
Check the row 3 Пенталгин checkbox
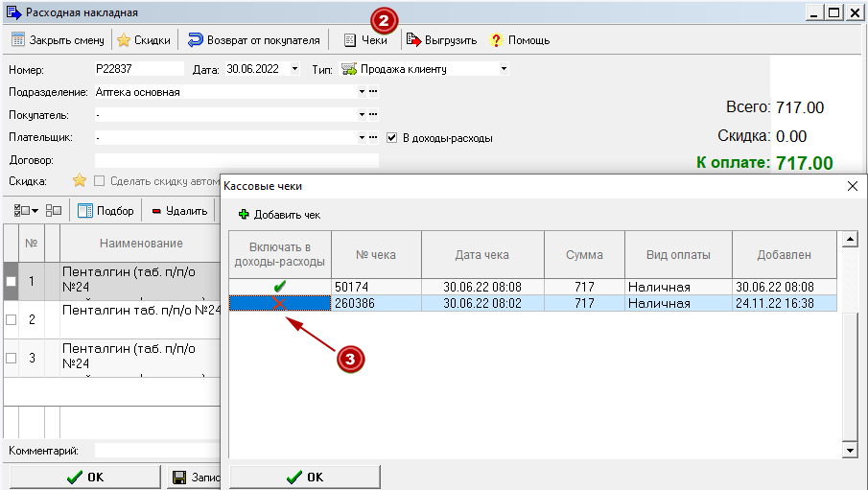[12, 358]
